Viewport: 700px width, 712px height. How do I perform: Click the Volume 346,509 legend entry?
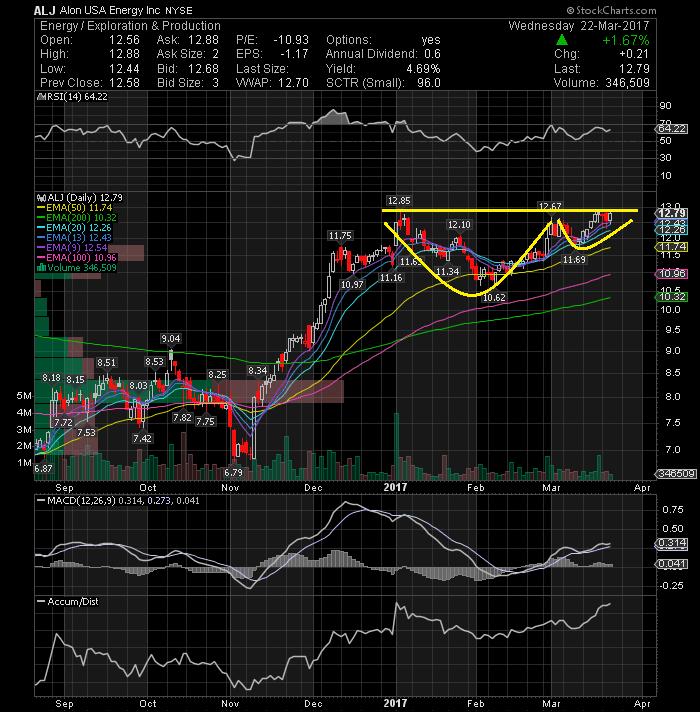coord(76,267)
